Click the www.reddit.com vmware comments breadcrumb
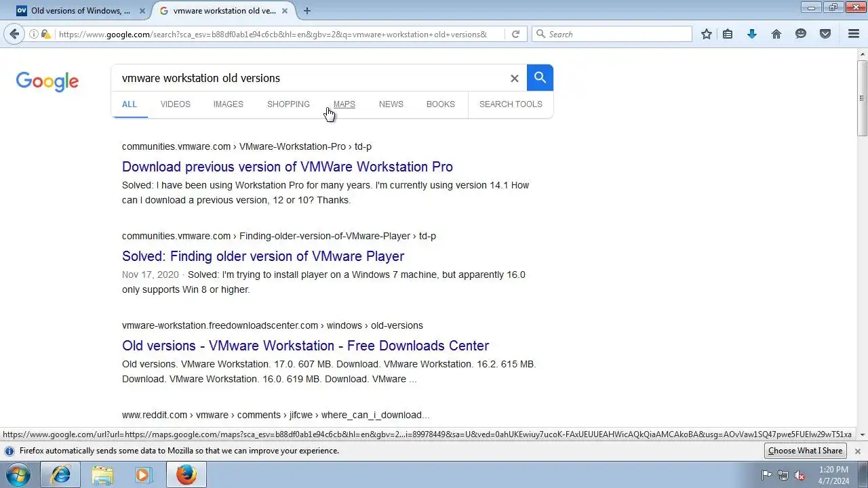This screenshot has width=868, height=488. tap(275, 415)
